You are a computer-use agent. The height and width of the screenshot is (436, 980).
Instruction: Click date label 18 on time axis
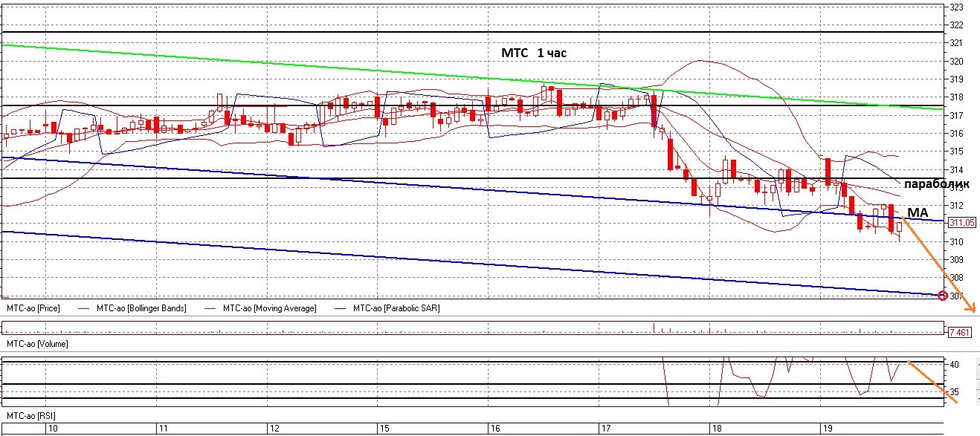(715, 429)
